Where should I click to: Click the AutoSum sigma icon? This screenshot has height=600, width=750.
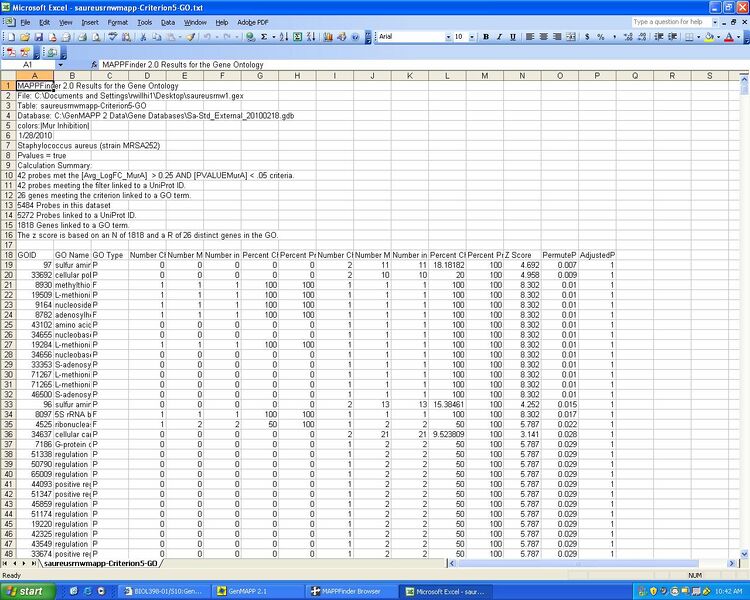click(x=264, y=37)
